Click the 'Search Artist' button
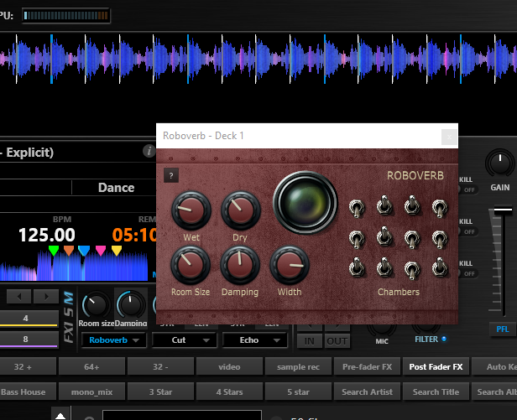The width and height of the screenshot is (517, 420). coord(367,391)
